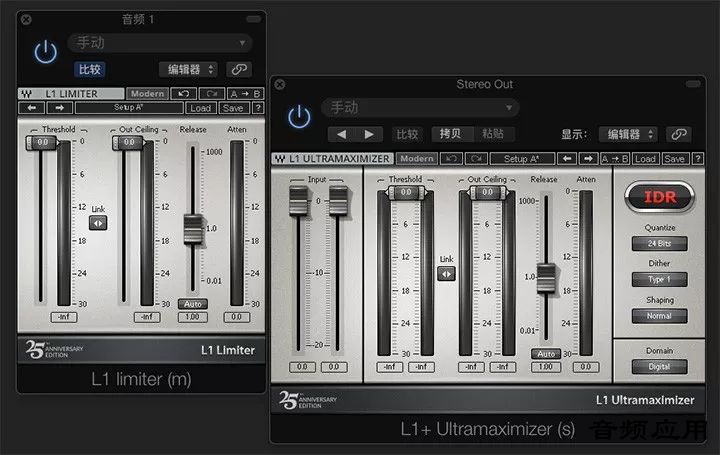Image resolution: width=720 pixels, height=455 pixels.
Task: Click Out Ceiling fader handle in L1 Limiter
Action: (129, 143)
